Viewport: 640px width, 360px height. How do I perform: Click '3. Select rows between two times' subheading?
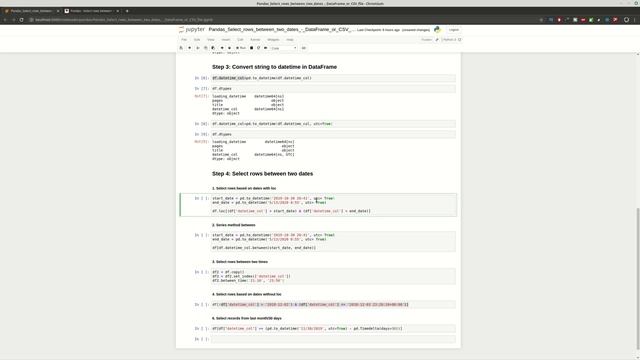pos(240,262)
